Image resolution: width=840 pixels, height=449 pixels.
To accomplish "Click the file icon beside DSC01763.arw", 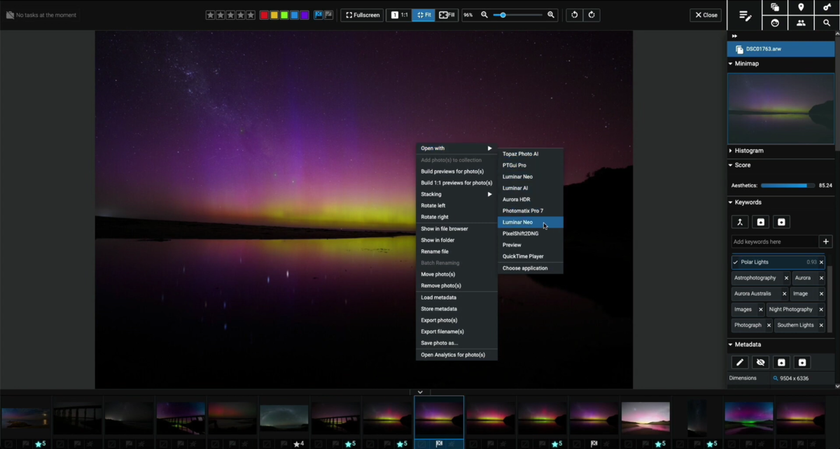I will point(739,49).
